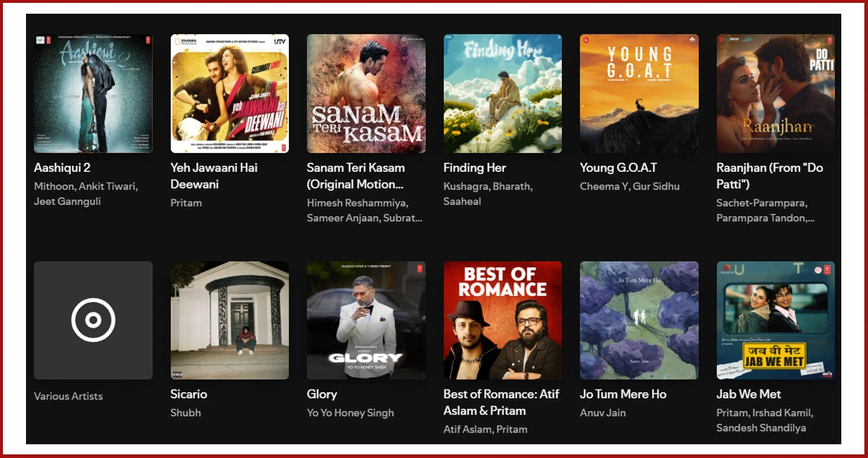Open the Finding Her title text
868x458 pixels.
coord(474,168)
